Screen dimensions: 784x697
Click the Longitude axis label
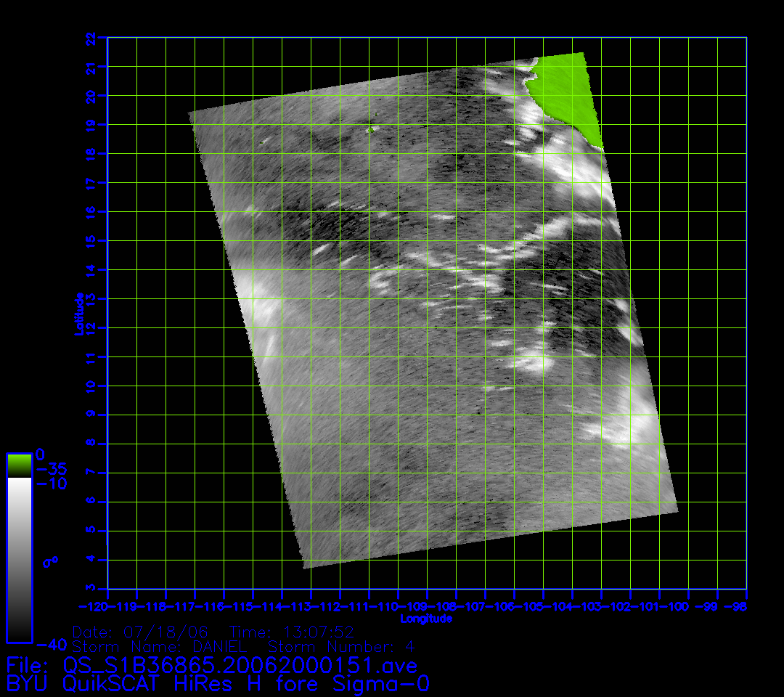[x=426, y=619]
